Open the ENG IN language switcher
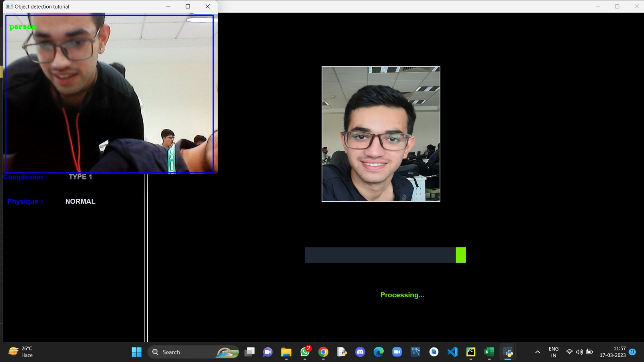 pos(553,352)
